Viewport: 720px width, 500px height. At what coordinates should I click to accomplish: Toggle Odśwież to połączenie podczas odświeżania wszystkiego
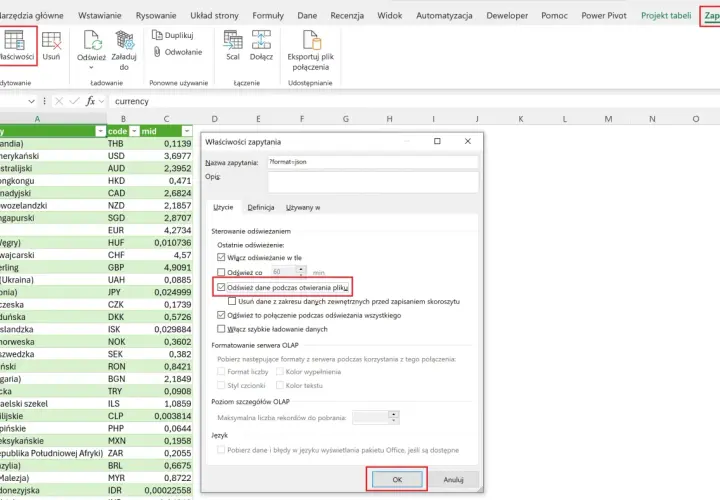pos(221,315)
